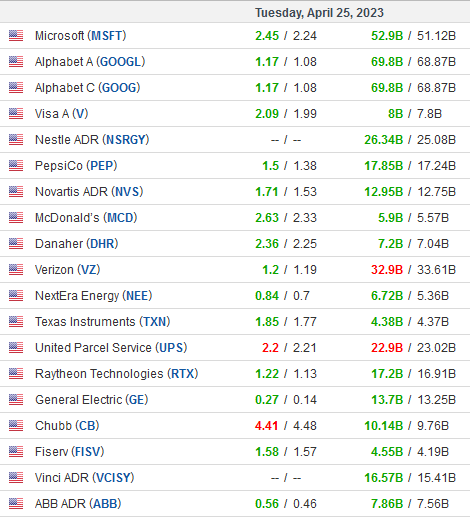Click Vinci revenue value 16.57B
Screen dimensions: 470x518
tap(384, 478)
